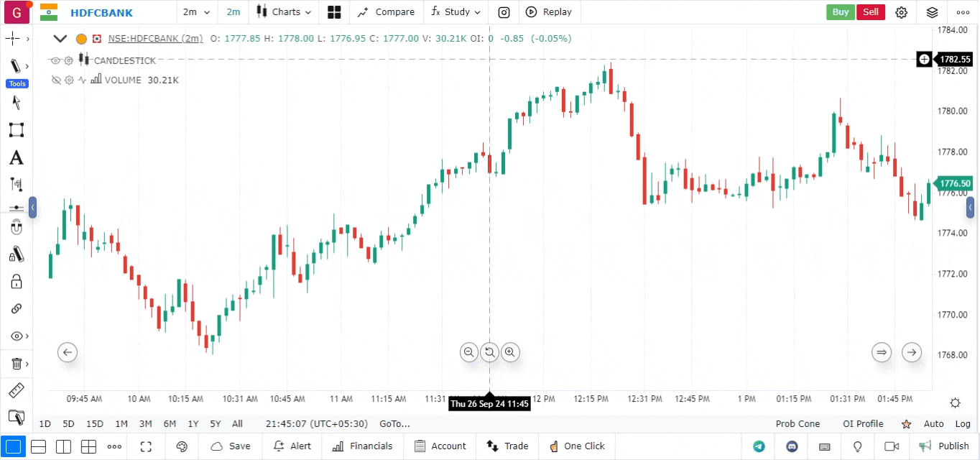Screen dimensions: 980x460
Task: Select the ruler measure tool
Action: click(16, 390)
